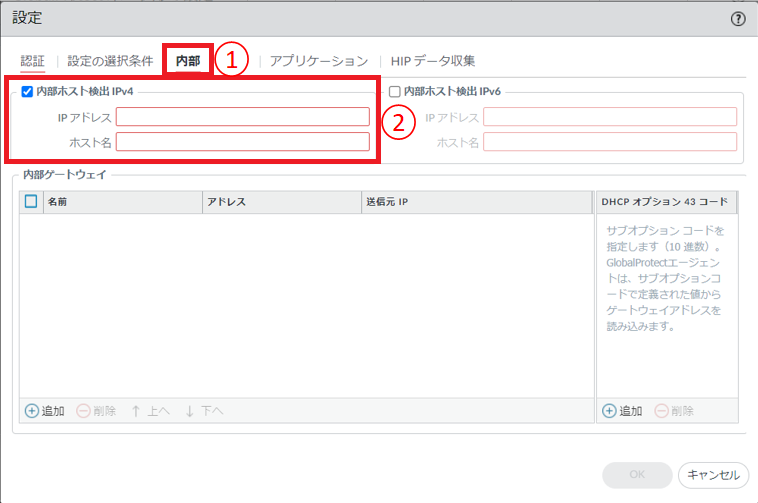
Task: Click the OK button
Action: click(x=636, y=474)
